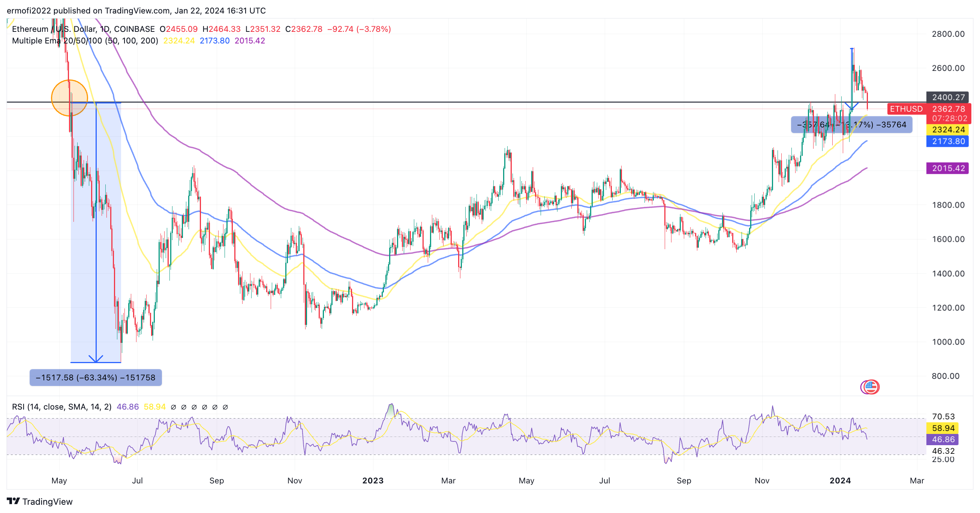Click the 2023 year label on time axis

pyautogui.click(x=373, y=481)
